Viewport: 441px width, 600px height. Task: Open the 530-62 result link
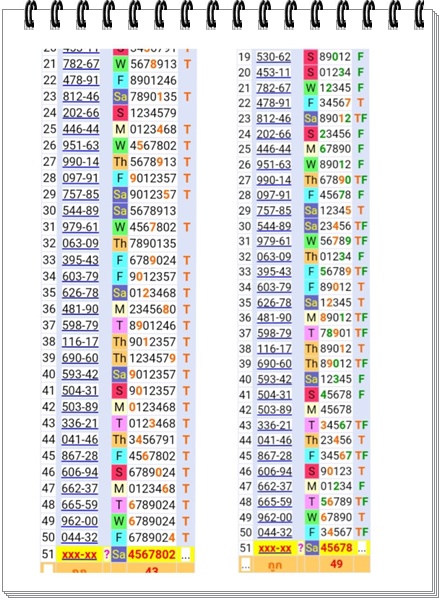[273, 57]
